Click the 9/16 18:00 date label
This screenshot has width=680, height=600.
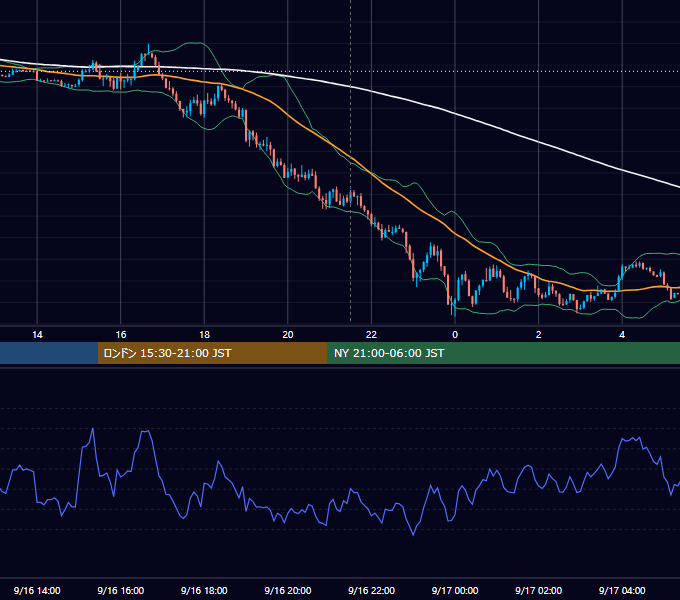[204, 590]
